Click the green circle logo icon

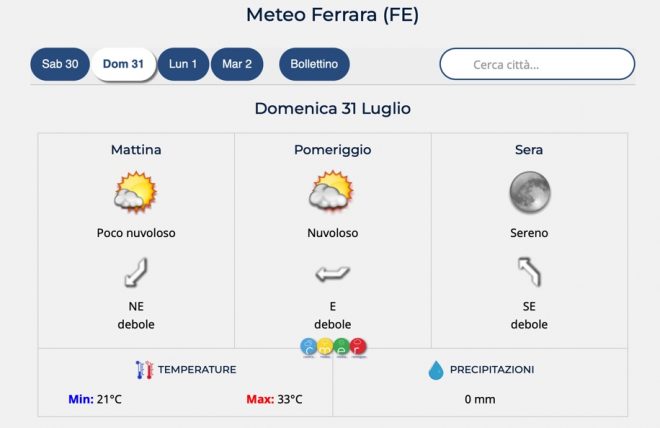tap(341, 347)
